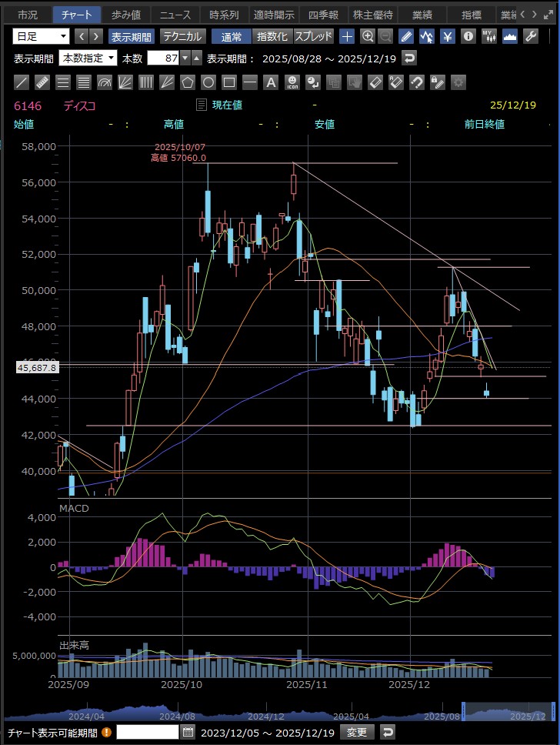The width and height of the screenshot is (560, 745).
Task: Click the 変更 button
Action: [x=358, y=732]
